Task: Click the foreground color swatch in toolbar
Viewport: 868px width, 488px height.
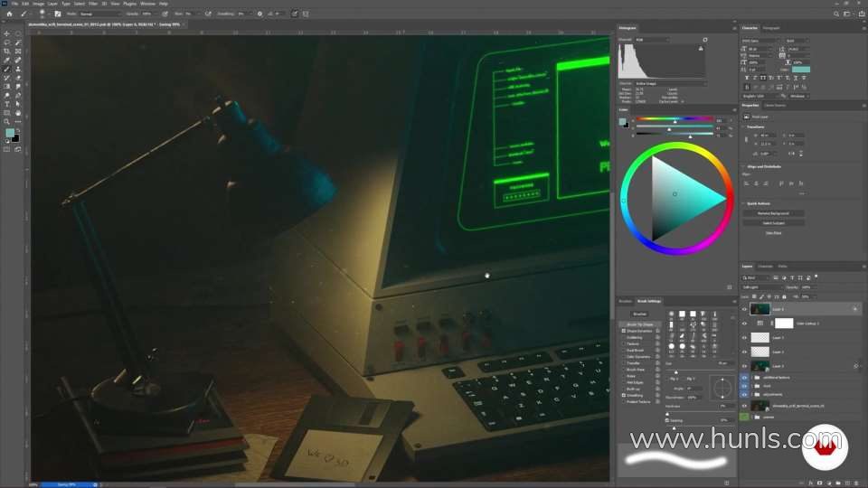Action: (10, 133)
